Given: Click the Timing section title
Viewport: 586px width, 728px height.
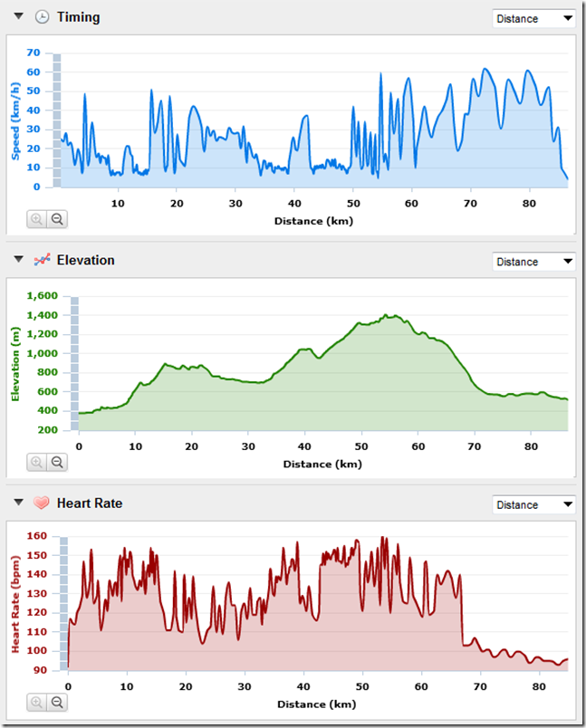Looking at the screenshot, I should click(x=79, y=17).
